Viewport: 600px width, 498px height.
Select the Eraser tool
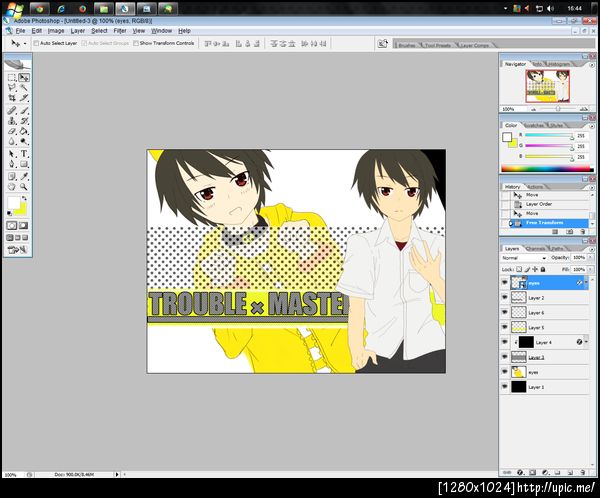click(12, 131)
